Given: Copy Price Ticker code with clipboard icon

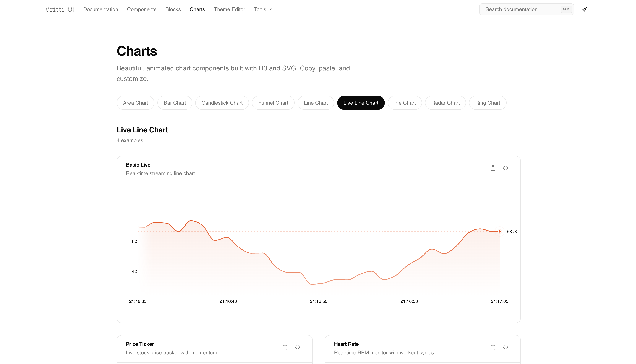Looking at the screenshot, I should tap(285, 347).
